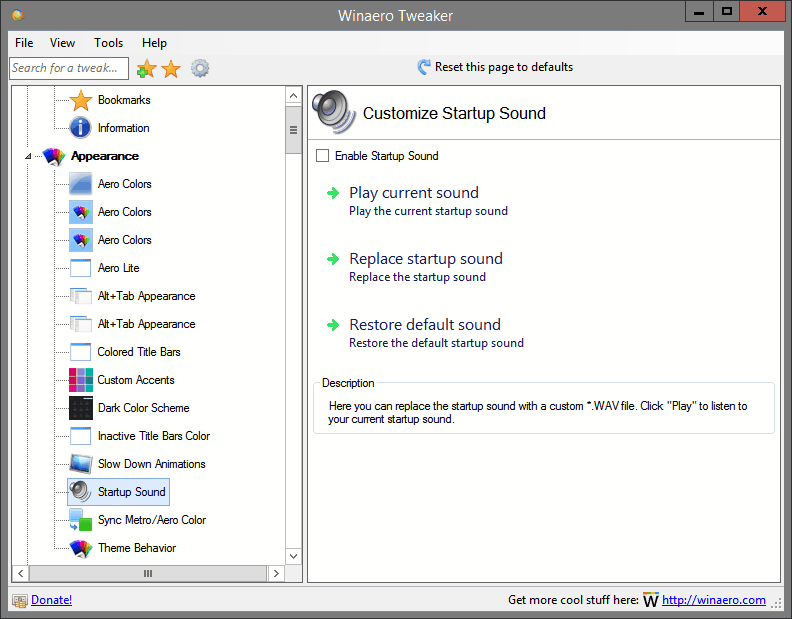Click Replace startup sound command

(x=426, y=259)
